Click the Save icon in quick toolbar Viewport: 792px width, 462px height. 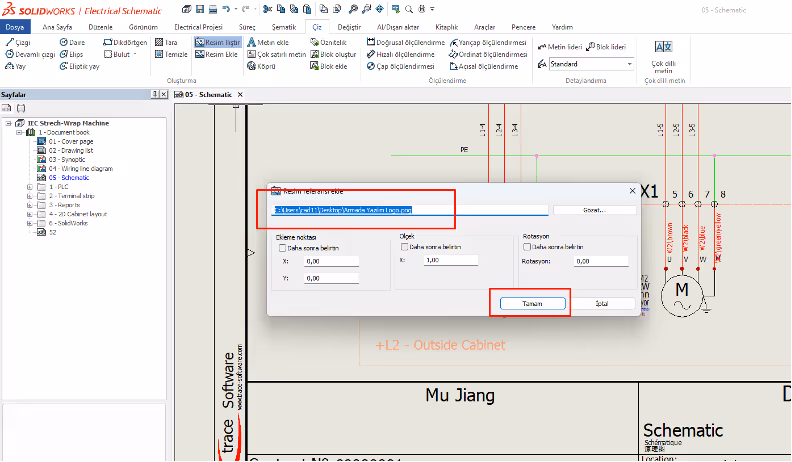[x=200, y=9]
